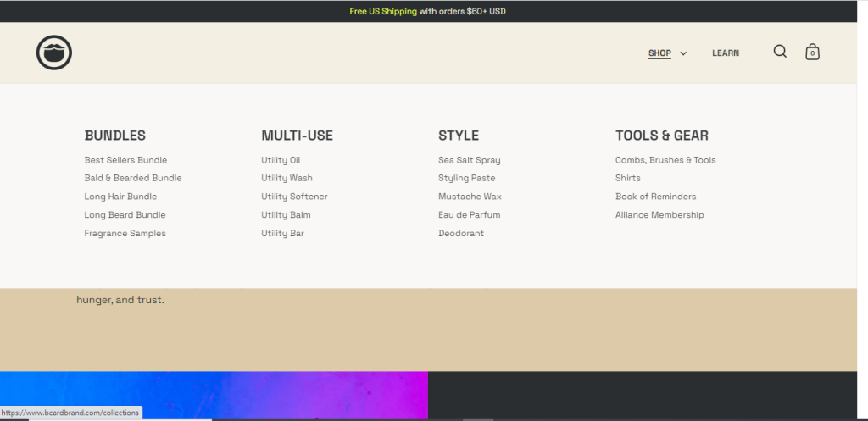Select Utility Balm
Screen dimensions: 868x421
pos(286,214)
